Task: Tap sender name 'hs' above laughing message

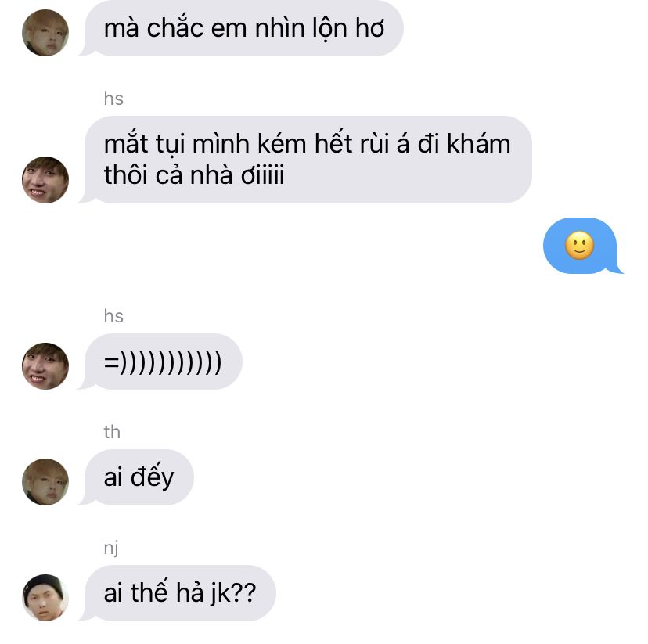Action: click(113, 316)
